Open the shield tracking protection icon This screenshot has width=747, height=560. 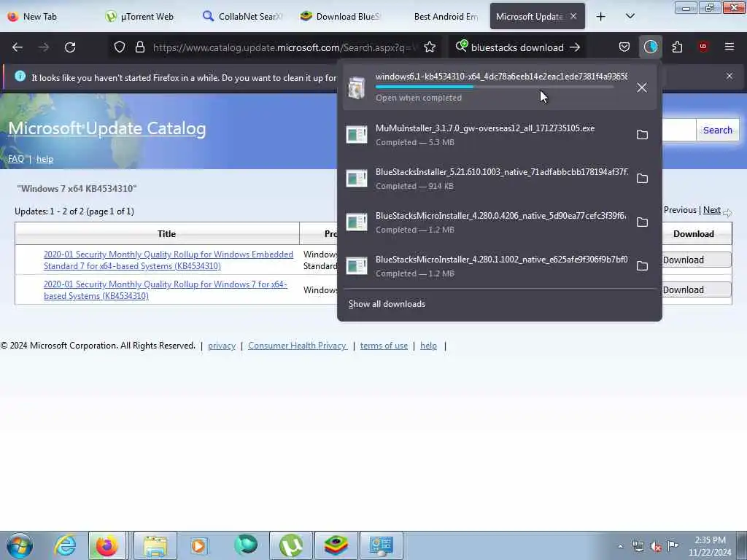120,47
